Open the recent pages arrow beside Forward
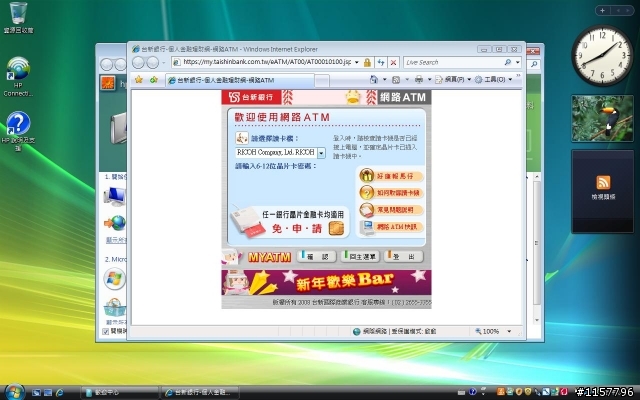The width and height of the screenshot is (640, 400). pos(163,63)
